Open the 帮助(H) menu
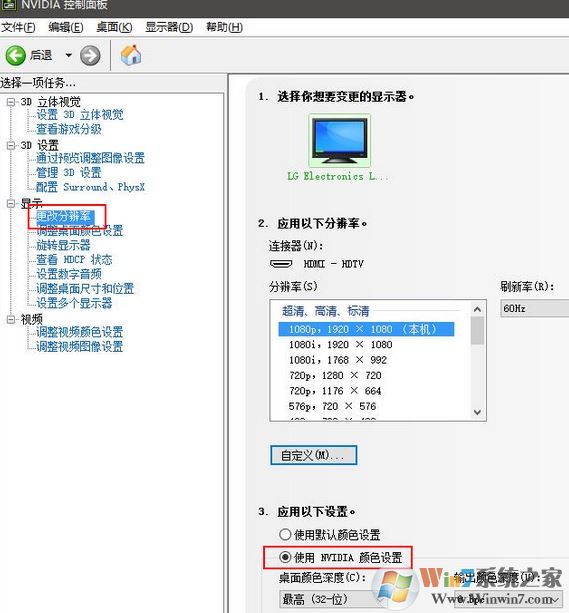Viewport: 569px width, 613px height. point(224,27)
